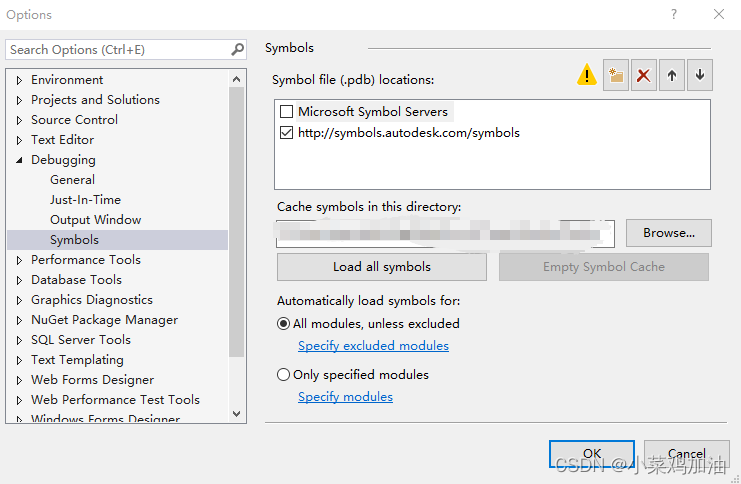Screen dimensions: 741x484
Task: Enable Microsoft Symbol Servers checkbox
Action: point(286,112)
